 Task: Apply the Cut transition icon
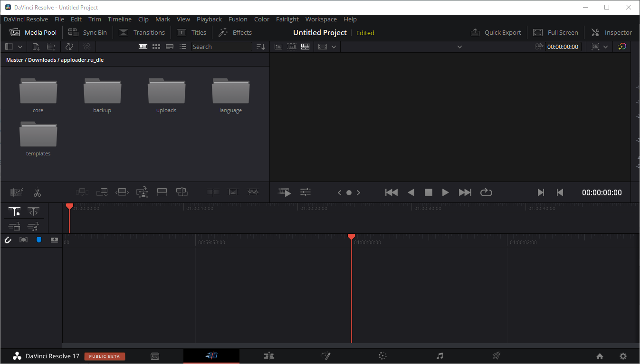(213, 192)
